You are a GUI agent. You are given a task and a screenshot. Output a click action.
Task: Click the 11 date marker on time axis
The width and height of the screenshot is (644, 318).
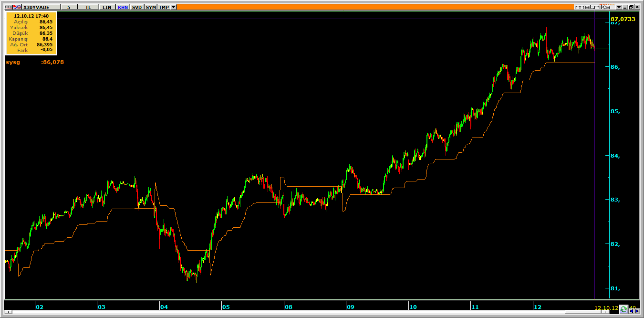(x=475, y=307)
